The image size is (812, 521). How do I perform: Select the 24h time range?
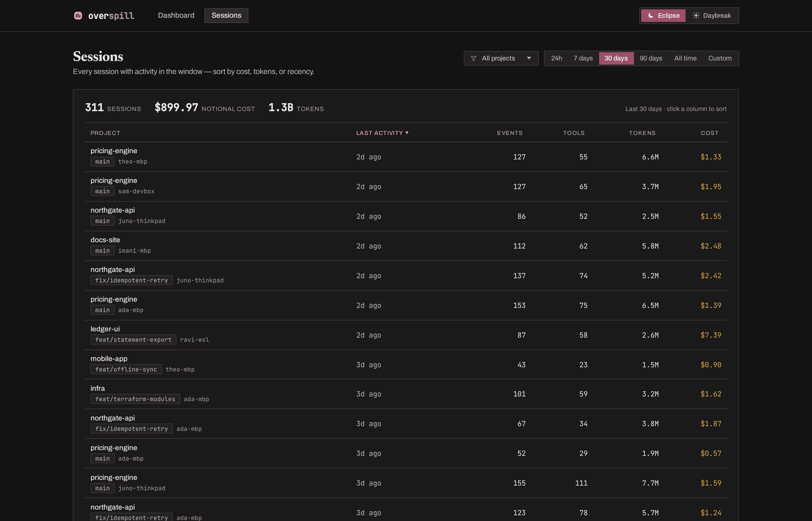click(556, 58)
